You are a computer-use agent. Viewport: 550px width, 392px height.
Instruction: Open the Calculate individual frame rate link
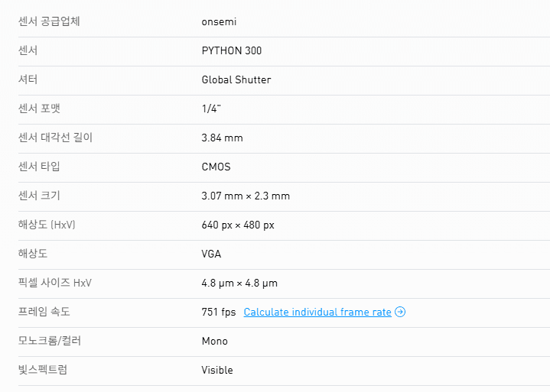click(x=317, y=312)
